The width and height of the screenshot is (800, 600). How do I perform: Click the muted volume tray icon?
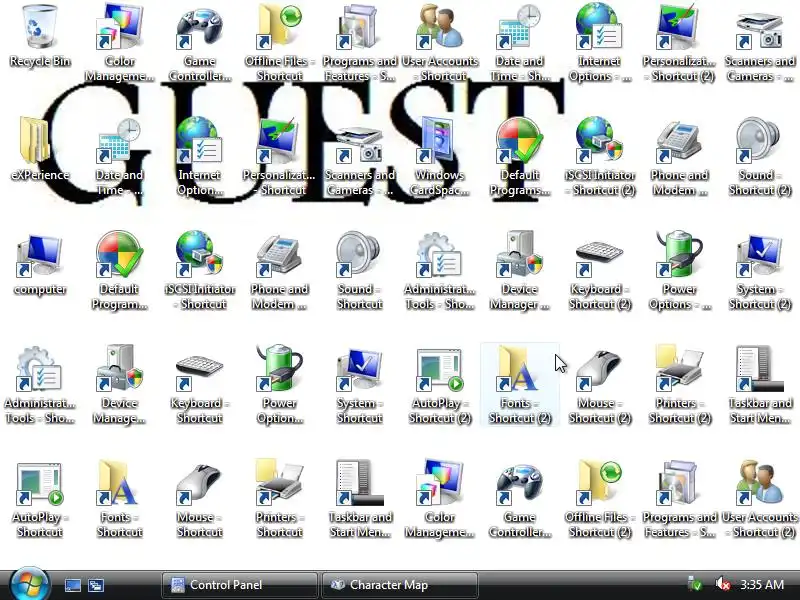point(722,584)
